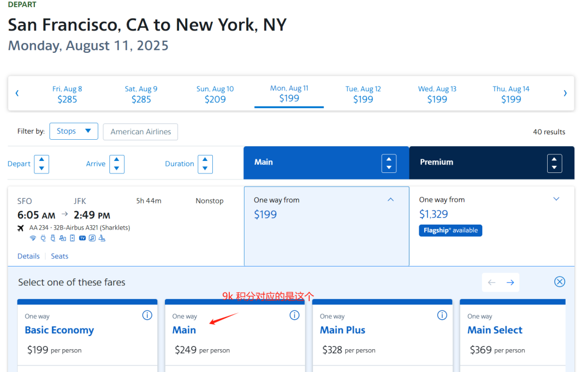The image size is (588, 372).
Task: Open Main Plus fare info icon
Action: pyautogui.click(x=442, y=315)
